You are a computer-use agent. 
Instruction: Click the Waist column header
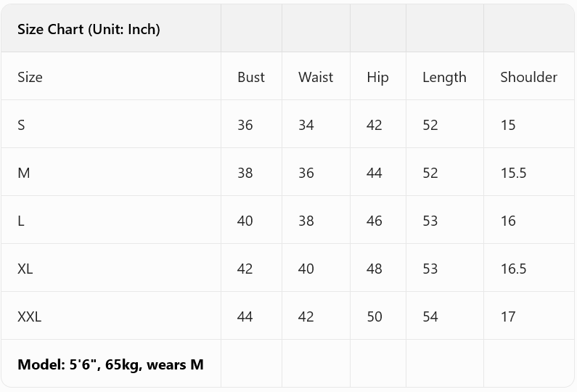pyautogui.click(x=316, y=77)
